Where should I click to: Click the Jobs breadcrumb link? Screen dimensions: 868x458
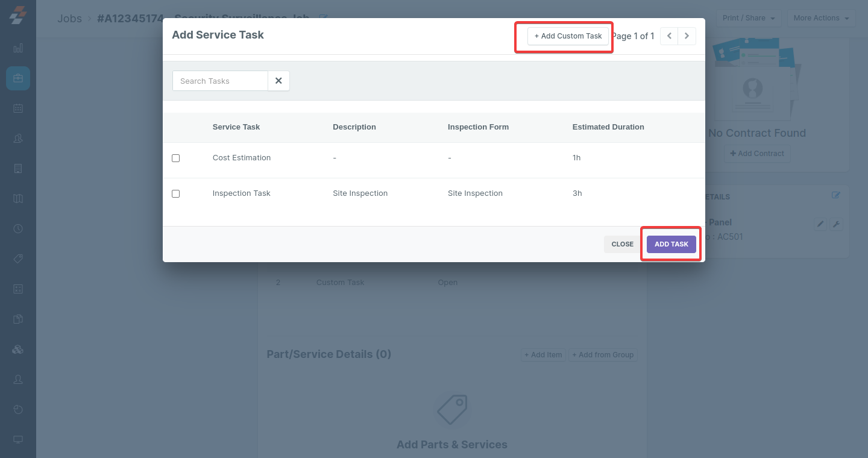[x=69, y=19]
